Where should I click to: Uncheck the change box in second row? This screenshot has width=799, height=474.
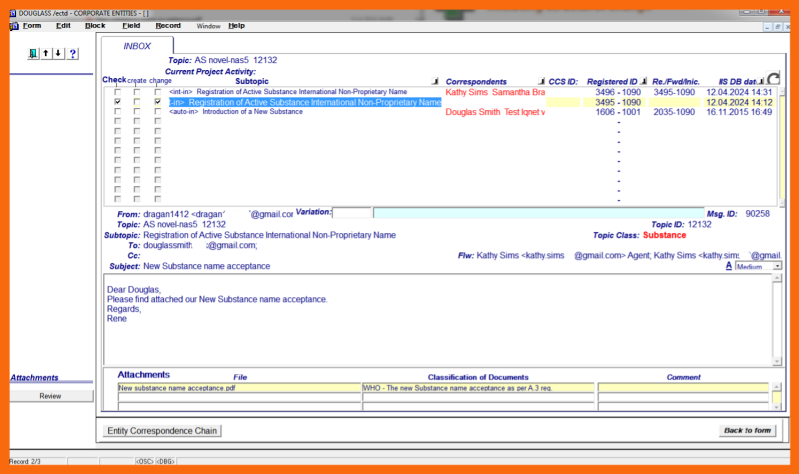coord(157,102)
